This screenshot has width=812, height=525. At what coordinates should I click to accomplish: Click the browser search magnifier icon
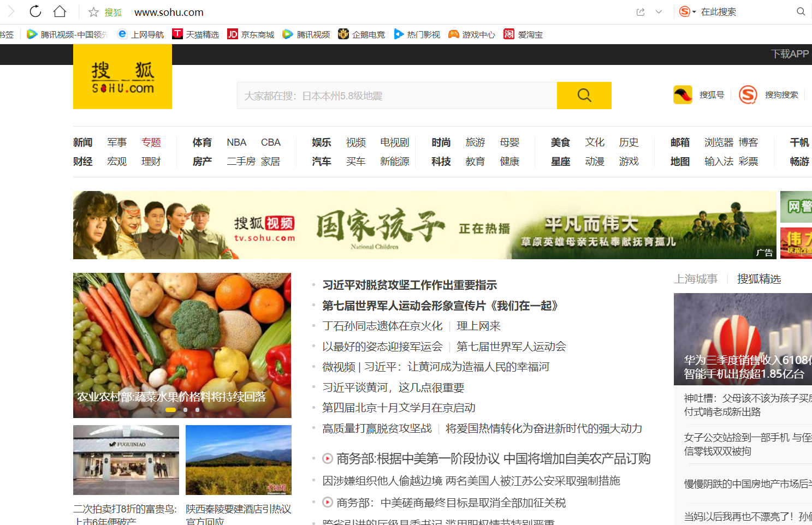pyautogui.click(x=801, y=11)
